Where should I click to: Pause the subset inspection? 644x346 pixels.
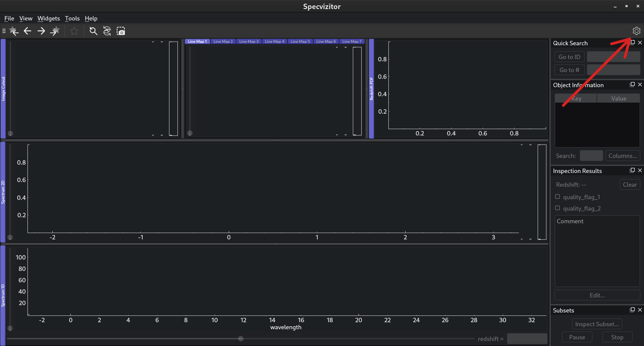click(x=577, y=337)
